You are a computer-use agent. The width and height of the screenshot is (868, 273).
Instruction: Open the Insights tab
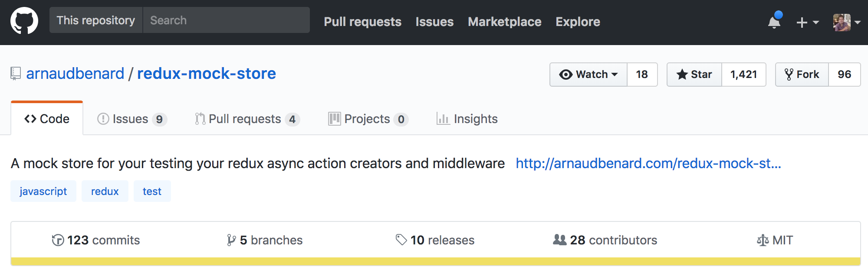[x=467, y=119]
